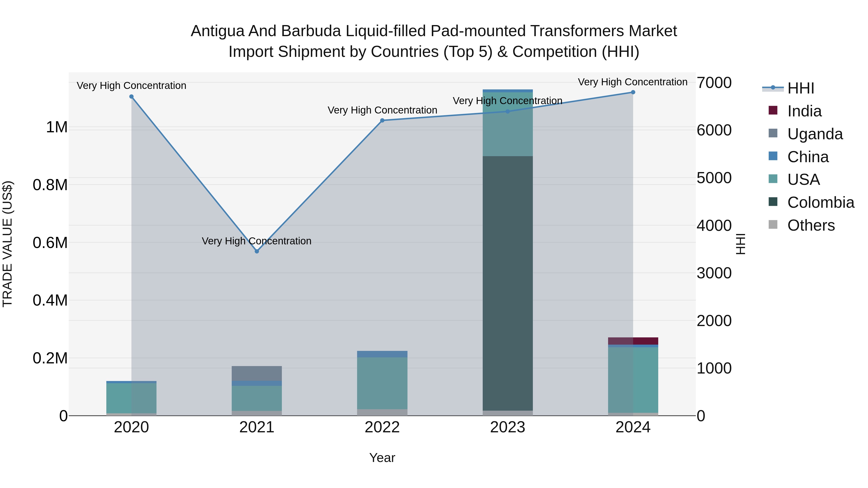The width and height of the screenshot is (868, 488).
Task: Toggle China legend entry
Action: (x=798, y=157)
